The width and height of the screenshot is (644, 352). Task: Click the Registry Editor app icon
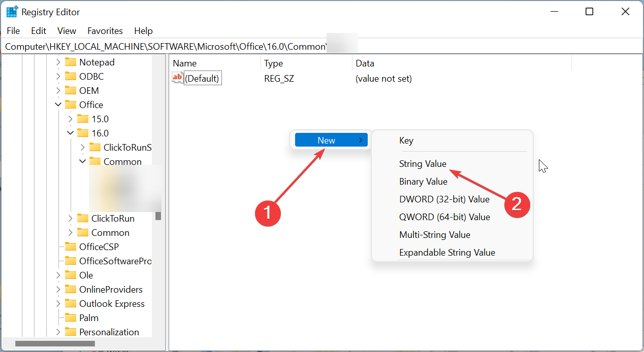[x=12, y=12]
